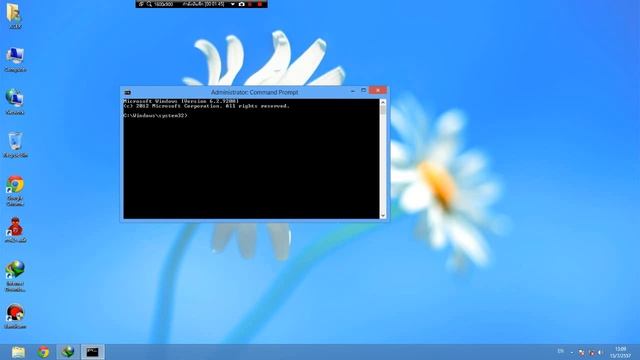The width and height of the screenshot is (640, 360).
Task: Open File Explorer from the taskbar
Action: (18, 352)
